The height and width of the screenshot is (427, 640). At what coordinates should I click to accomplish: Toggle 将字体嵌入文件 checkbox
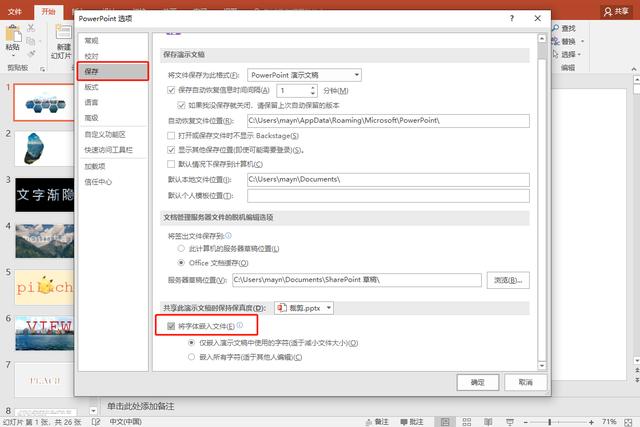pos(171,326)
